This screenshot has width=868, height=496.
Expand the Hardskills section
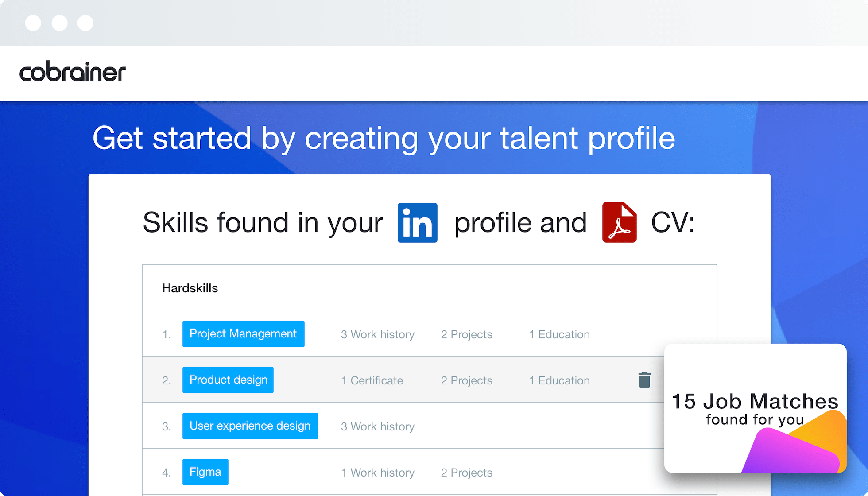(190, 288)
